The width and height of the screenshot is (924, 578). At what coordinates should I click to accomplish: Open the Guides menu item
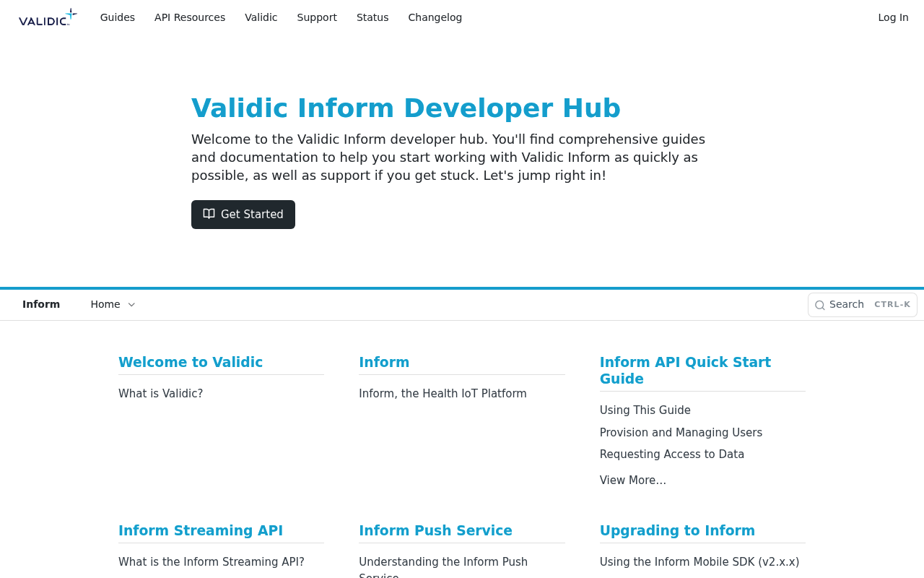[118, 17]
